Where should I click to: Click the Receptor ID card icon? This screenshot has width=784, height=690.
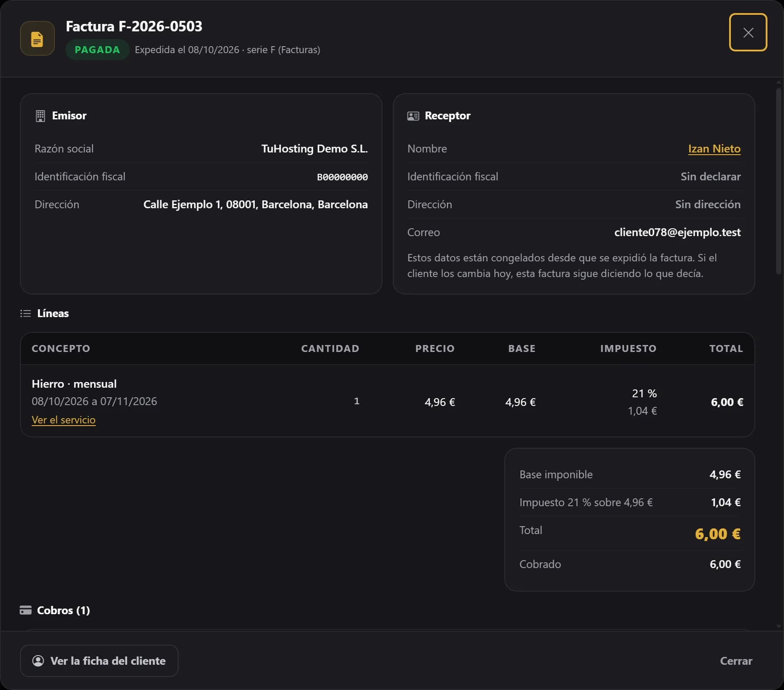[x=413, y=116]
